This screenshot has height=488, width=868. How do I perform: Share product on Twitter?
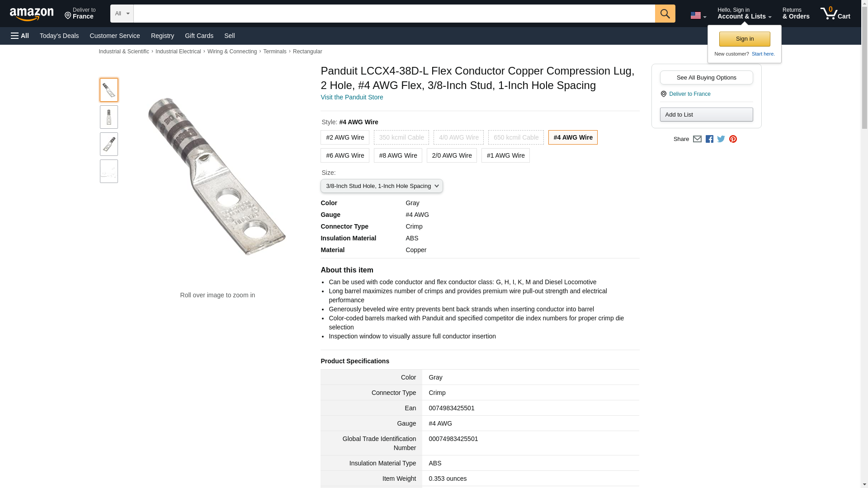coord(721,139)
